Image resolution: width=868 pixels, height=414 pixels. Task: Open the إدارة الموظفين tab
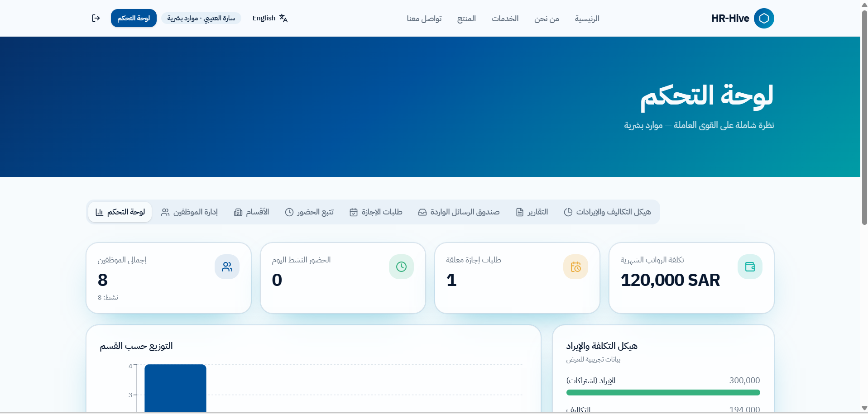pyautogui.click(x=190, y=212)
